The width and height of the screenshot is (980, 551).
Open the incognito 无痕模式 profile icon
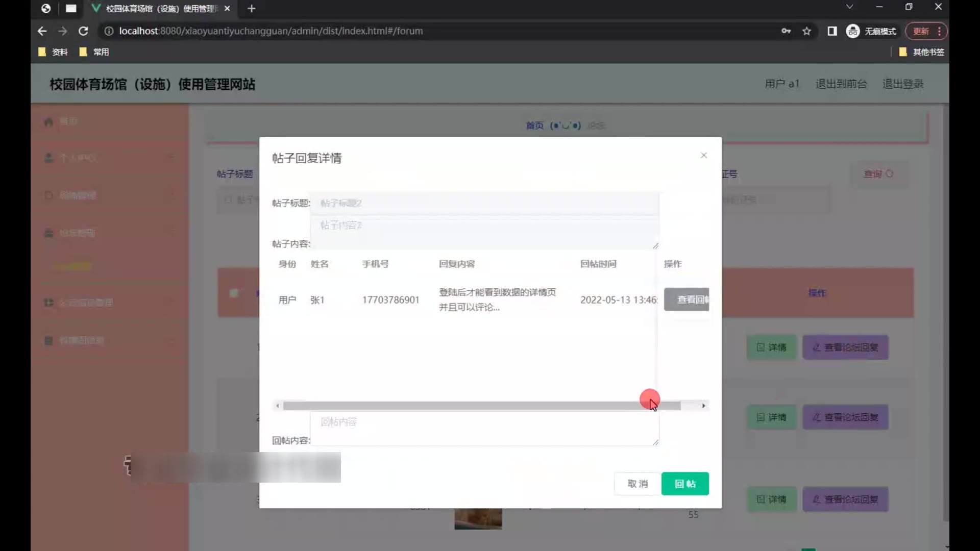[853, 31]
